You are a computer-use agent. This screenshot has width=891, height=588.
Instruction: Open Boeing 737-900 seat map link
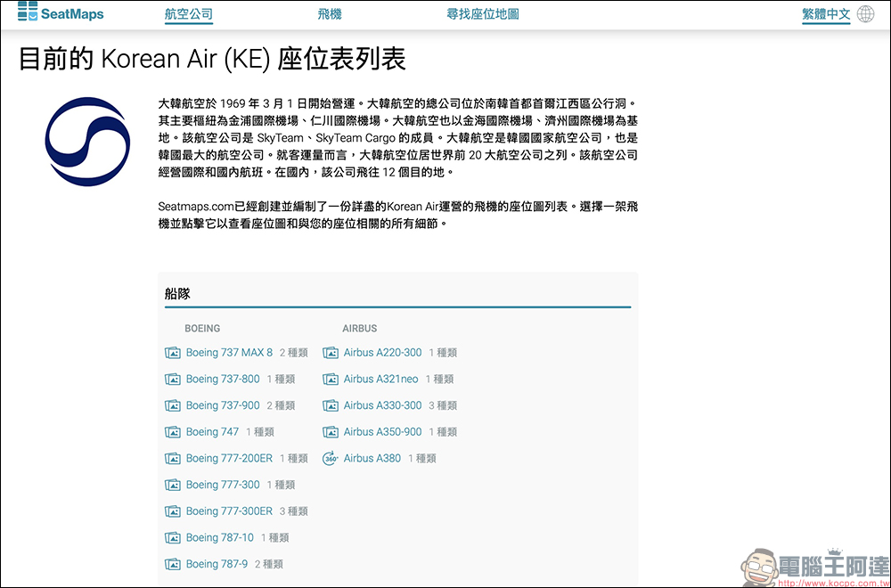tap(223, 405)
